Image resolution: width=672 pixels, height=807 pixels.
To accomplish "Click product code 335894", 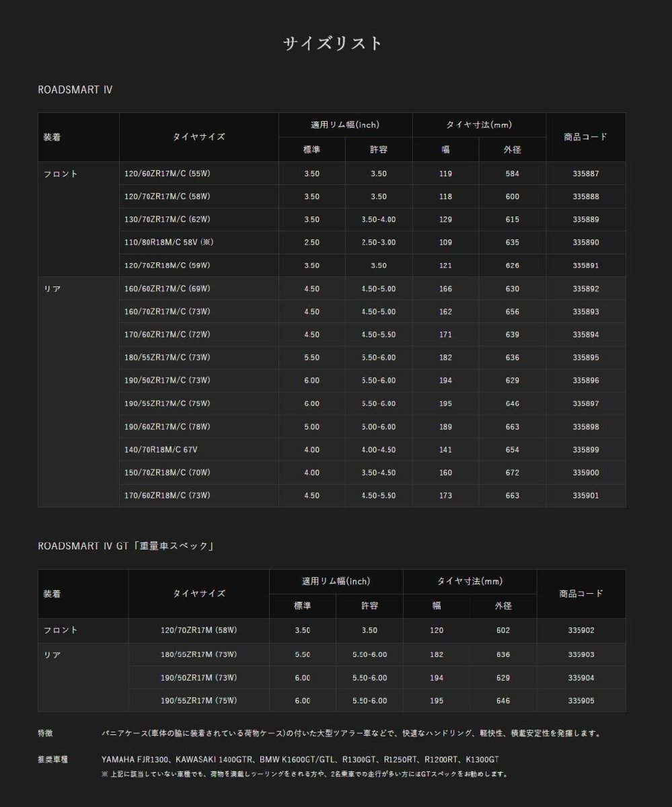I will pos(586,334).
